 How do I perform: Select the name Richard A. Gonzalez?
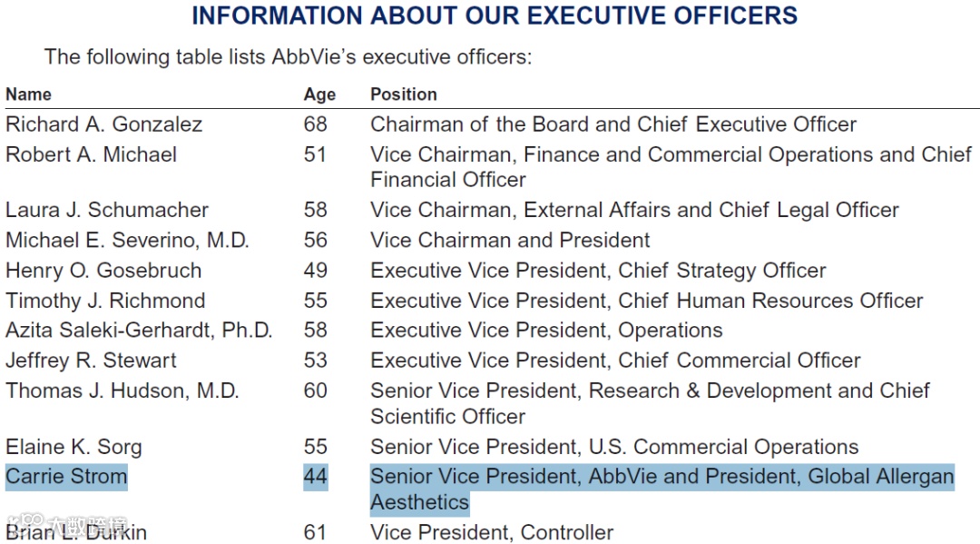click(x=103, y=124)
